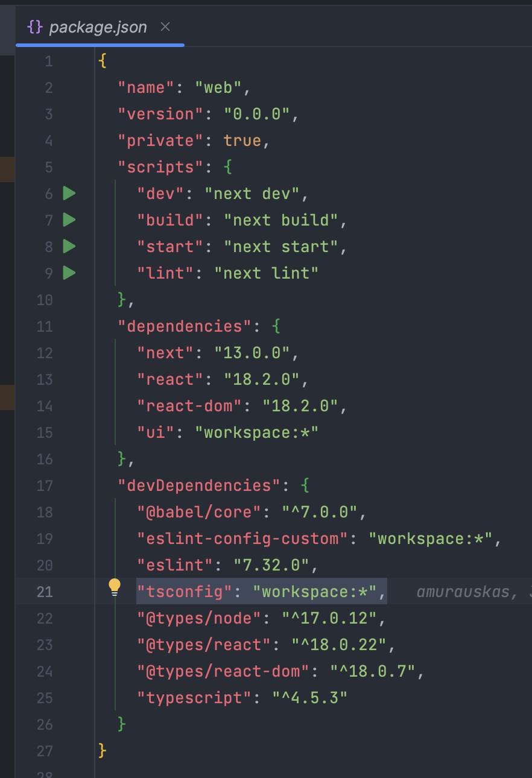
Task: Run the "lint" script gutter arrow
Action: (x=69, y=273)
